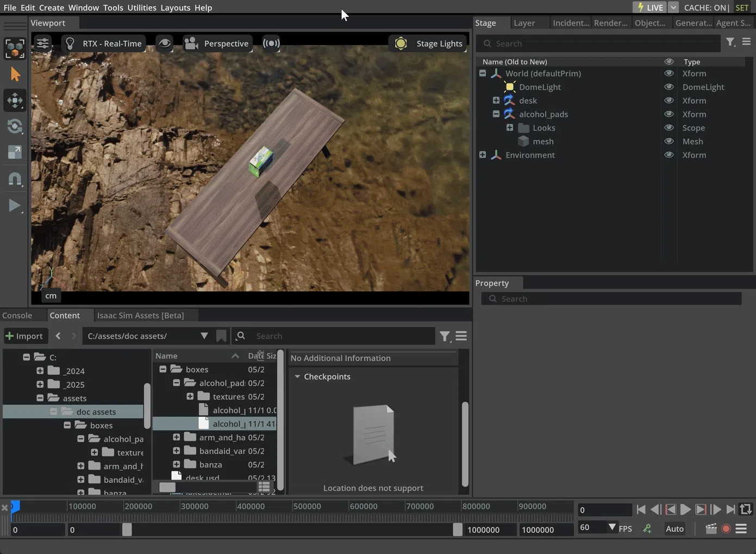Toggle visibility of the desk Xform
Image resolution: width=756 pixels, height=554 pixels.
[x=669, y=100]
